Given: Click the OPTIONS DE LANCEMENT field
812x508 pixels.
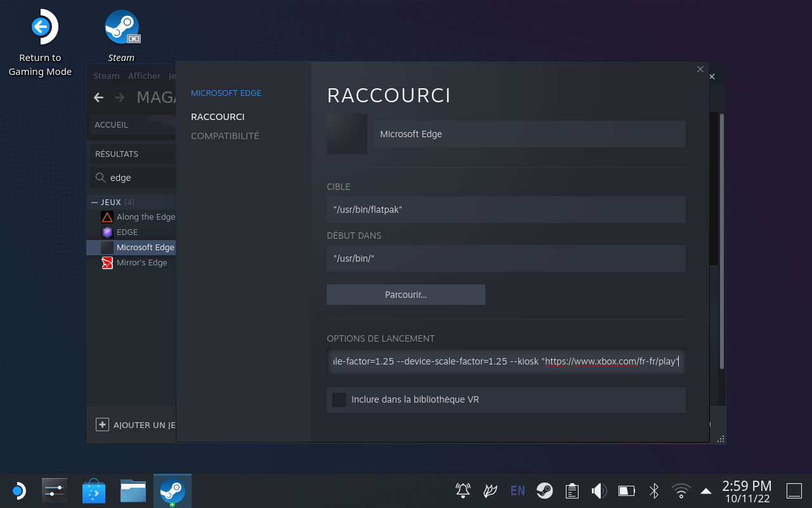Looking at the screenshot, I should click(x=506, y=361).
